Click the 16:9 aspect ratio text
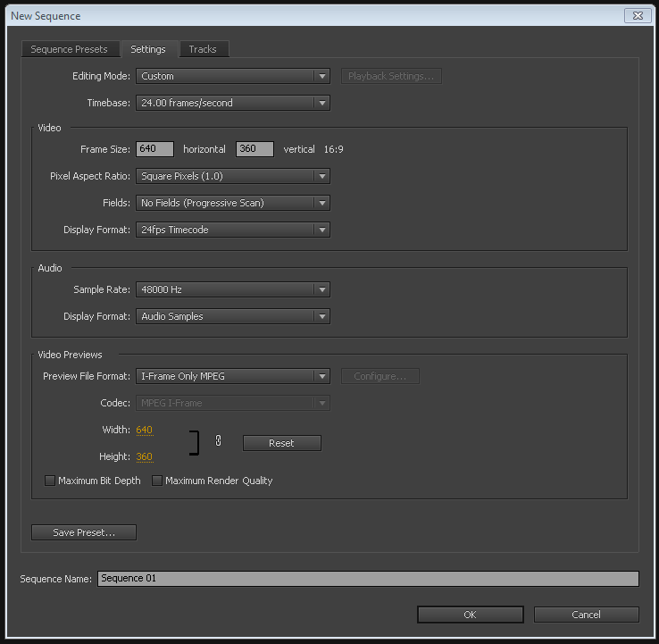This screenshot has width=659, height=644. pyautogui.click(x=334, y=149)
